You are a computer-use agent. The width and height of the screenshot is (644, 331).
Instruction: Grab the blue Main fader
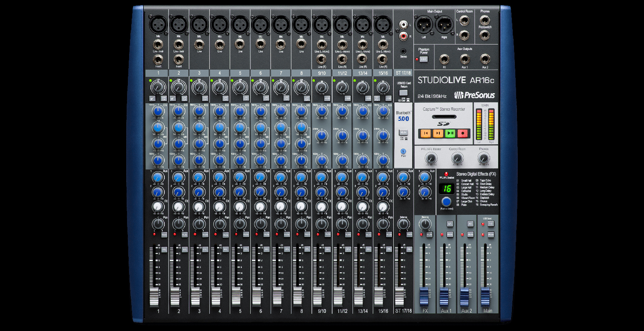[x=486, y=296]
